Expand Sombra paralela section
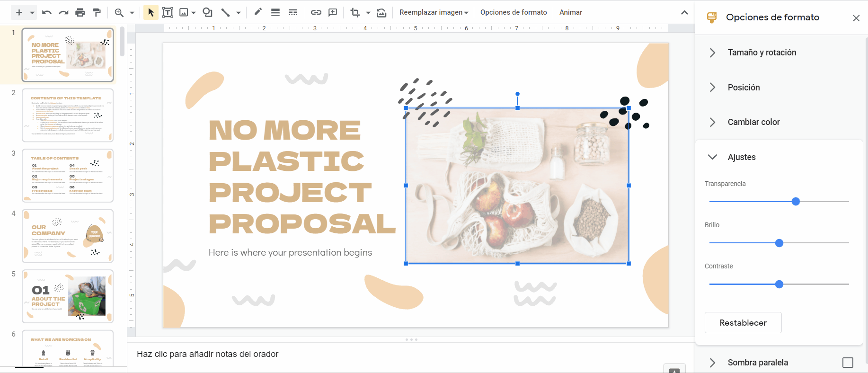868x373 pixels. coord(712,363)
